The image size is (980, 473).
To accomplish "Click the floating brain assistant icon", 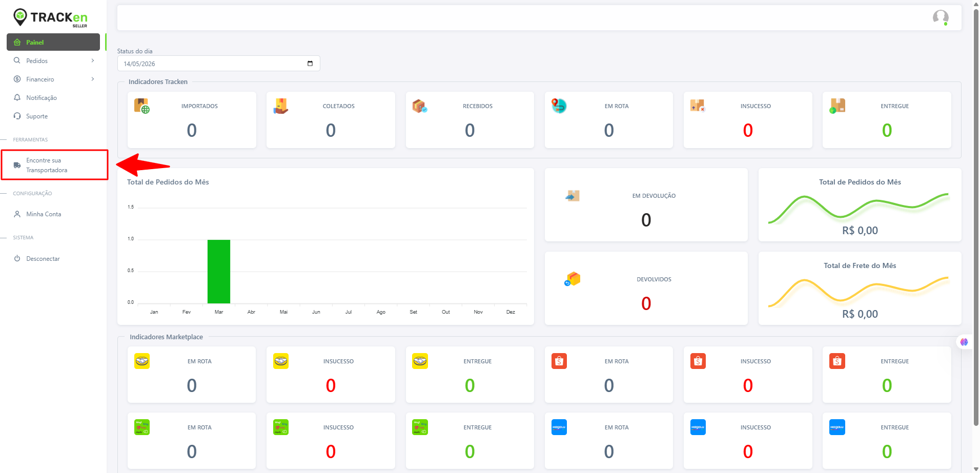I will 964,342.
